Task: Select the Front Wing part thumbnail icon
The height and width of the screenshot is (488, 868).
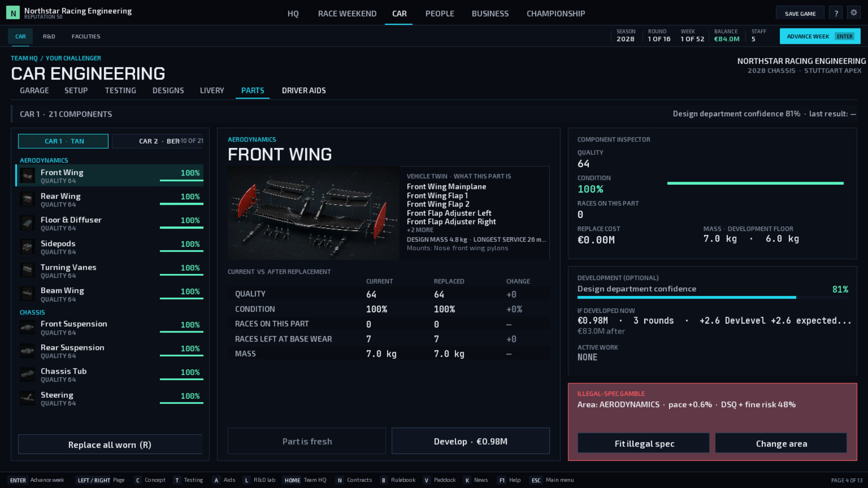Action: (x=28, y=176)
